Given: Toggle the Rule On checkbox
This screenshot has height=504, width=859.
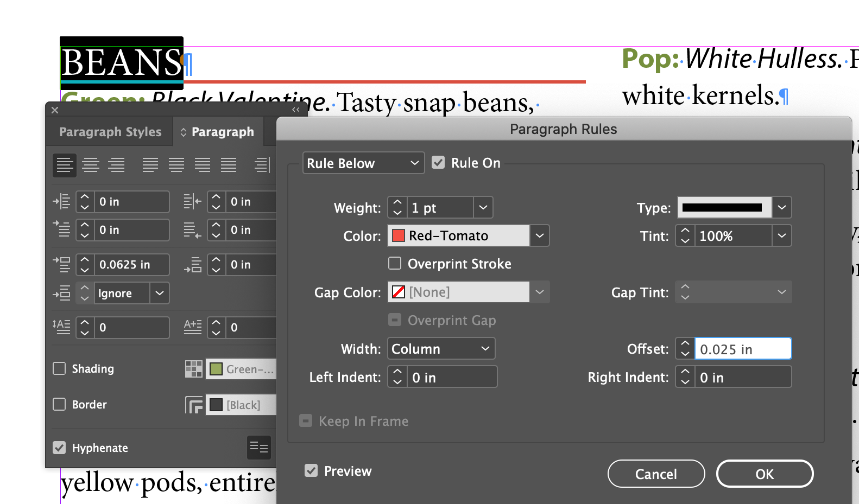Looking at the screenshot, I should [438, 163].
